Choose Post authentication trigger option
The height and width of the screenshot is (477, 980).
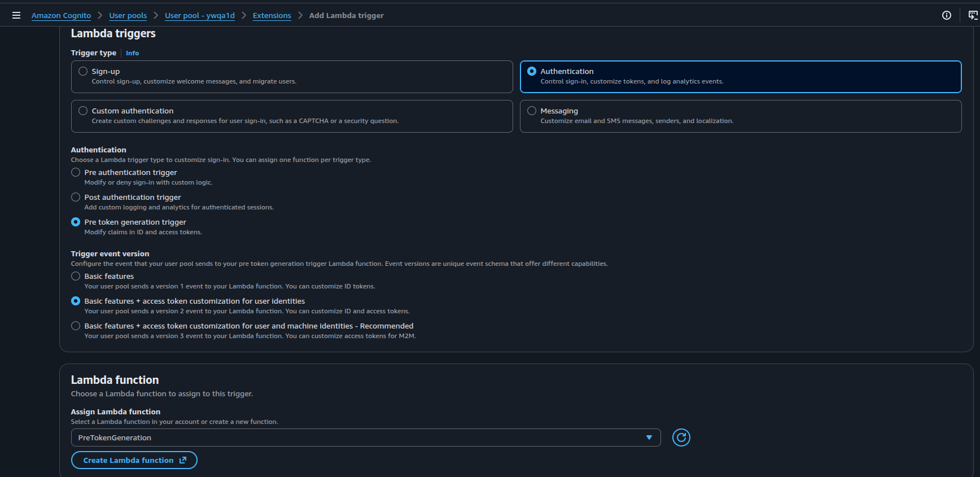tap(76, 198)
